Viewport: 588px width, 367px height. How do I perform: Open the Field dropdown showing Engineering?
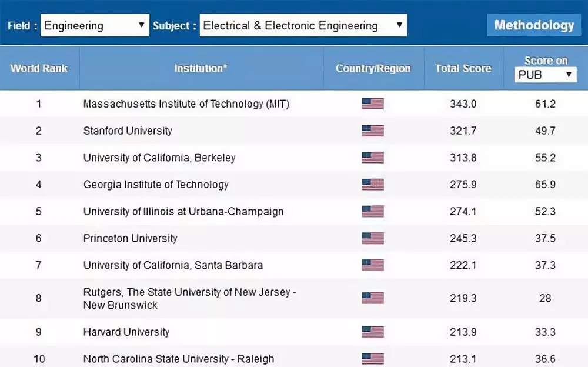pyautogui.click(x=95, y=26)
